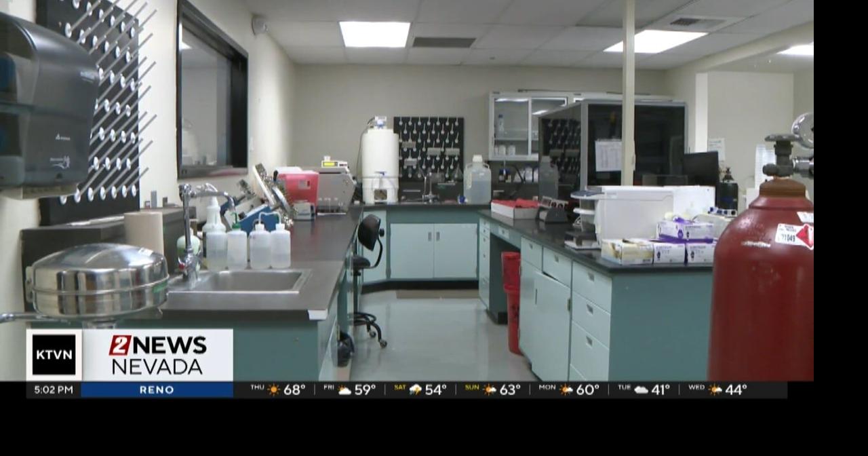Click the KTVN station logo
The height and width of the screenshot is (456, 868).
pos(54,355)
